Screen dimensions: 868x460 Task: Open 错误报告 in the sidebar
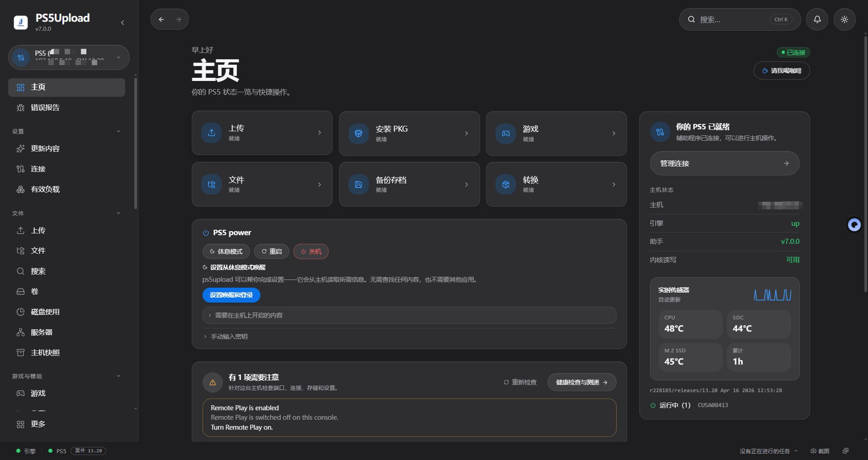pos(66,108)
